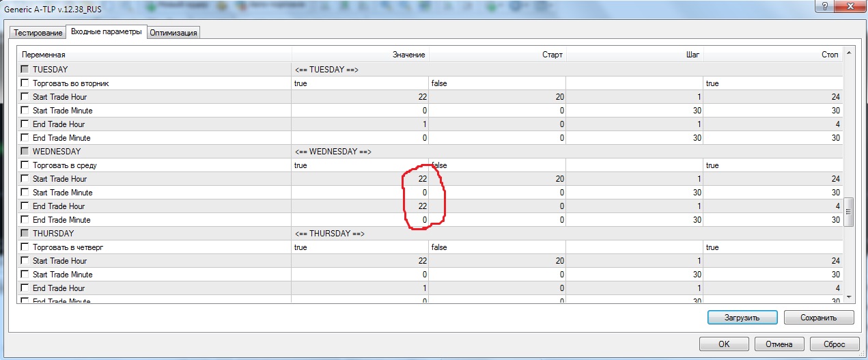The height and width of the screenshot is (360, 868).
Task: Select Thursday's End Trade Hour value 1
Action: (x=361, y=288)
